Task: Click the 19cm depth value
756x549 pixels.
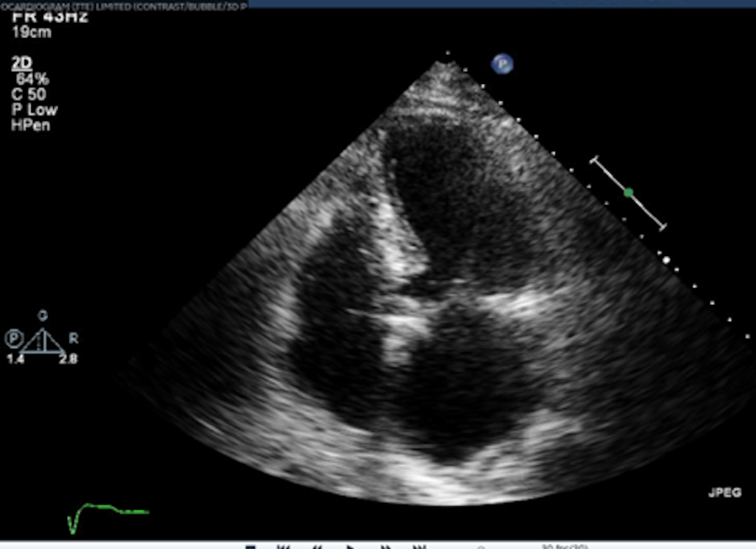Action: tap(32, 32)
